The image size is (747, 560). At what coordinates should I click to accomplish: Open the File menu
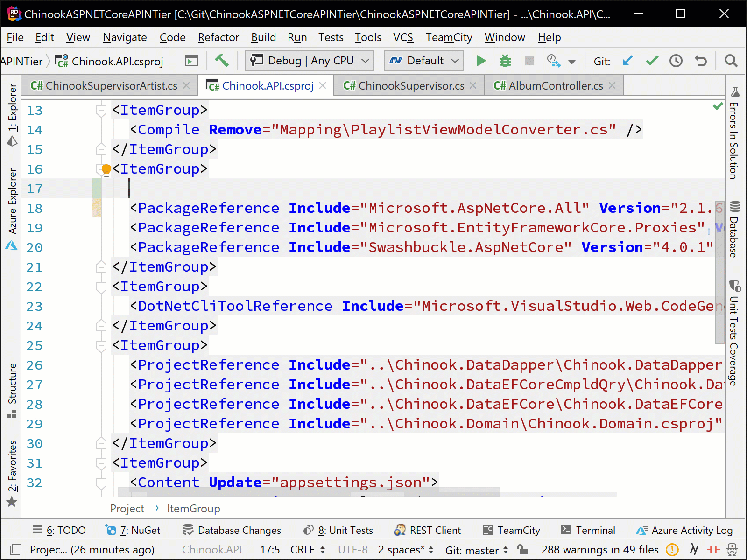tap(15, 37)
